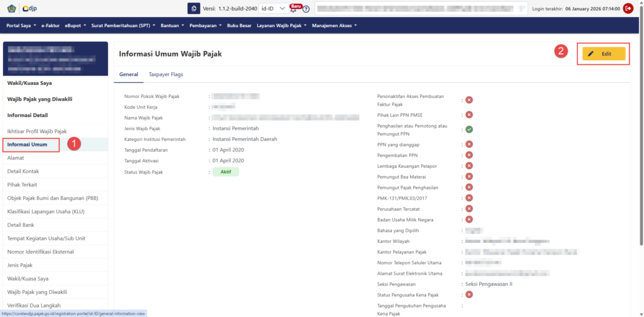644x317 pixels.
Task: Open the id-ID language dropdown
Action: [273, 8]
